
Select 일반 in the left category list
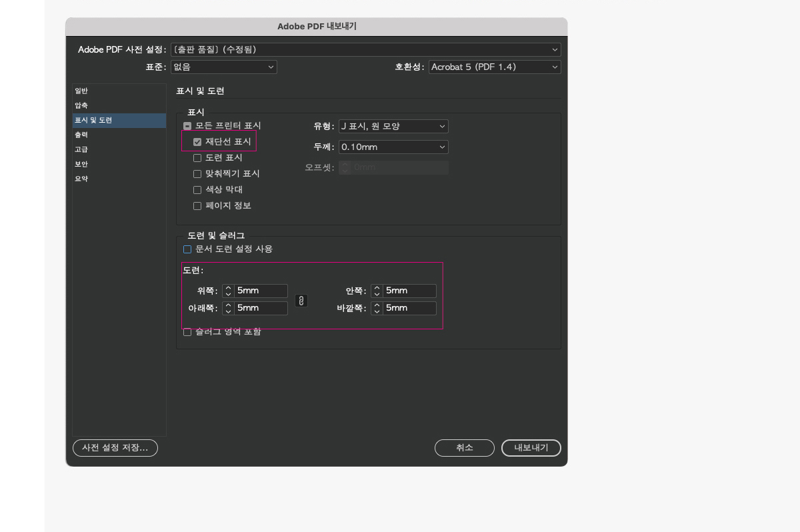(81, 91)
